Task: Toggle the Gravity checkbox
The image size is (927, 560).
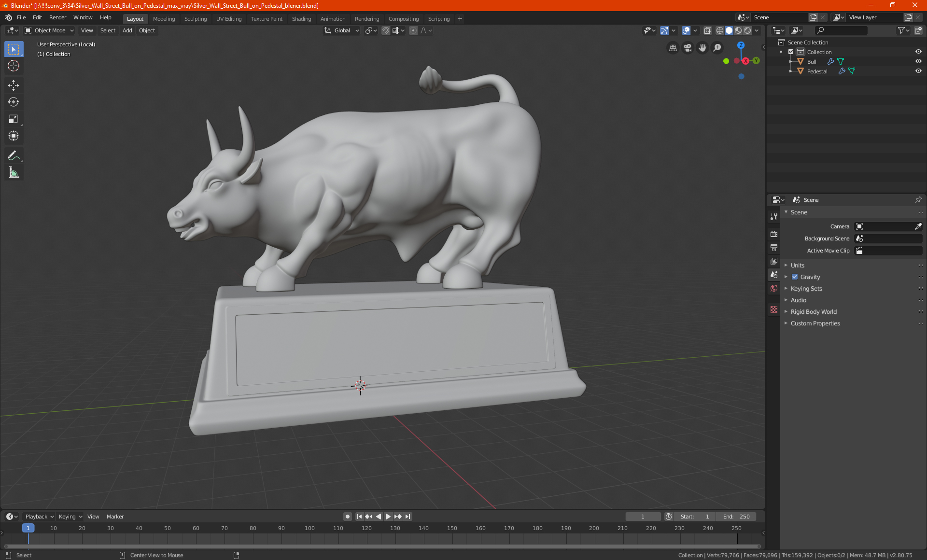Action: (795, 277)
